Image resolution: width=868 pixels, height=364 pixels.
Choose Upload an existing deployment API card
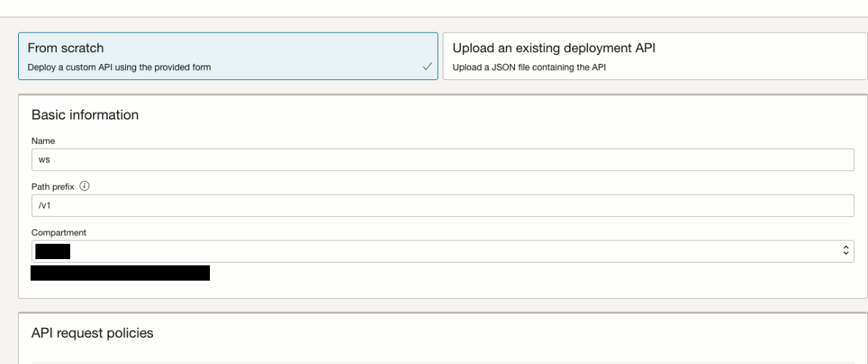652,56
